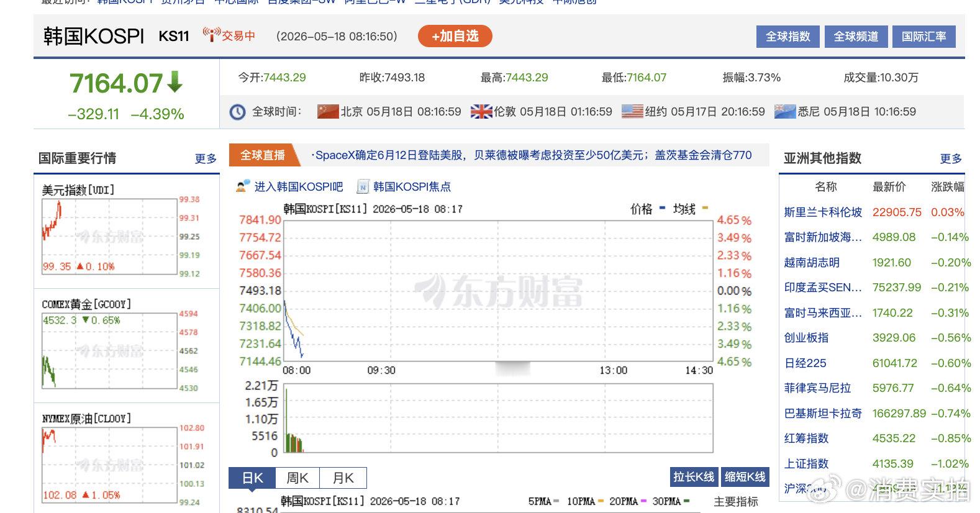Click 更多 beside 亚洲其他指数
The height and width of the screenshot is (513, 980).
951,159
